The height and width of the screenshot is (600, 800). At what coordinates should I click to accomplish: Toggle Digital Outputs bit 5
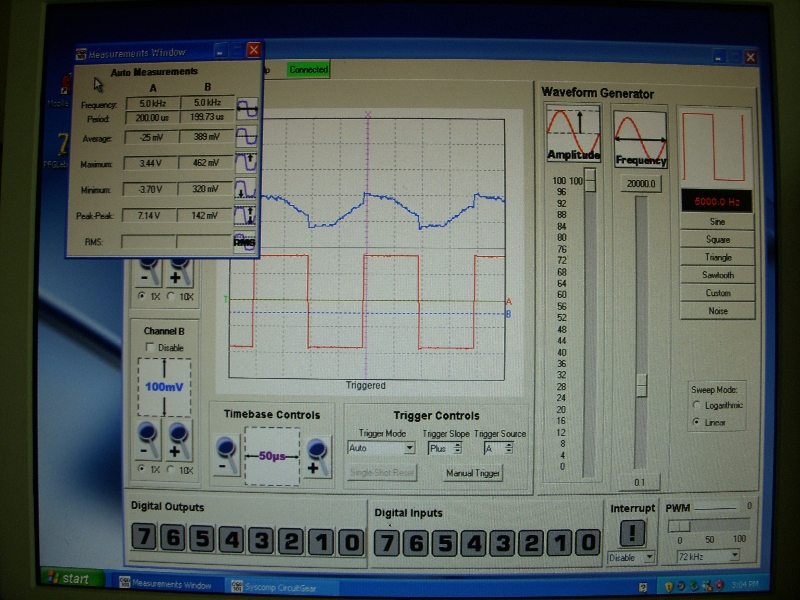coord(203,539)
